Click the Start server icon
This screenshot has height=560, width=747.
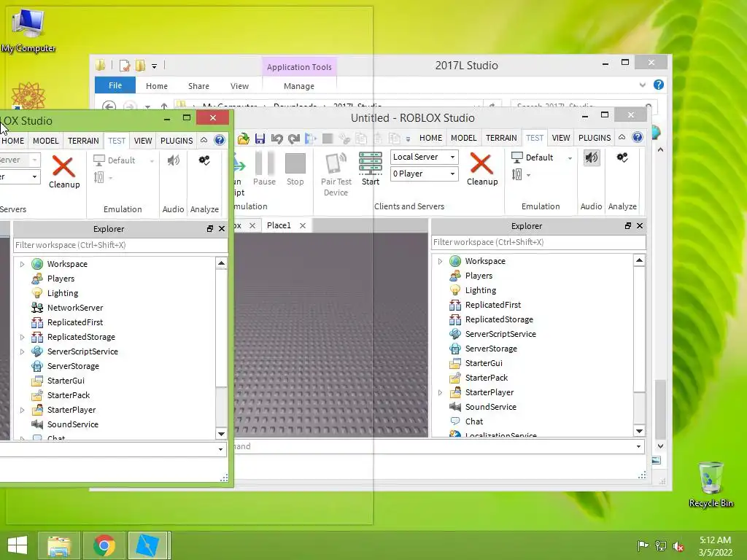pyautogui.click(x=370, y=163)
